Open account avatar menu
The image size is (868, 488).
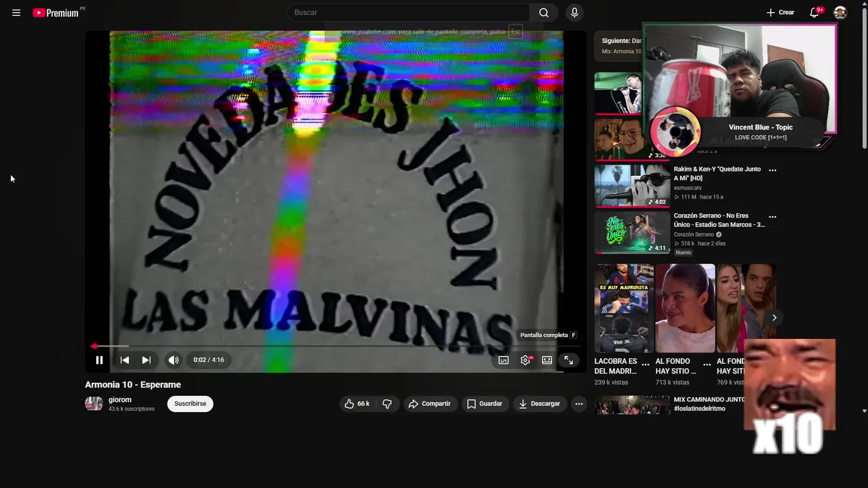[840, 12]
